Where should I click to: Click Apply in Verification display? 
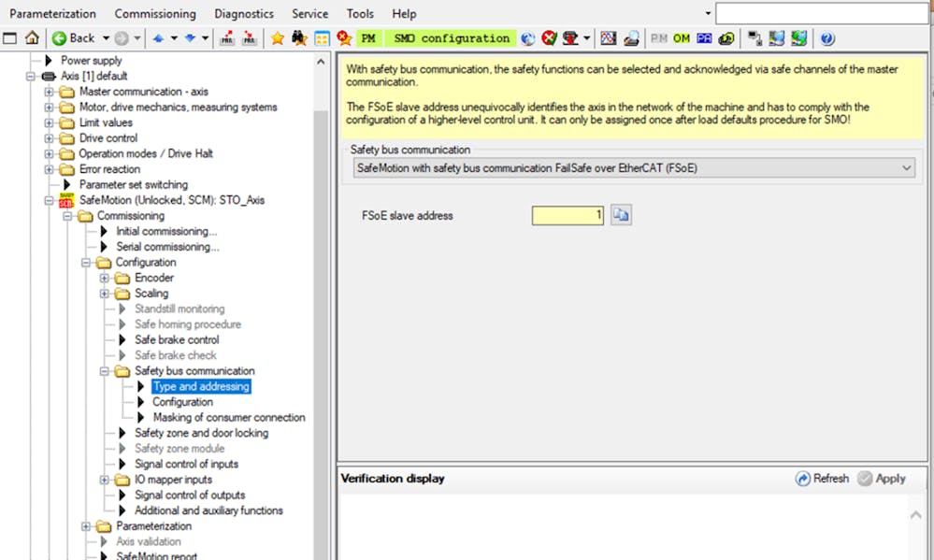pyautogui.click(x=883, y=479)
